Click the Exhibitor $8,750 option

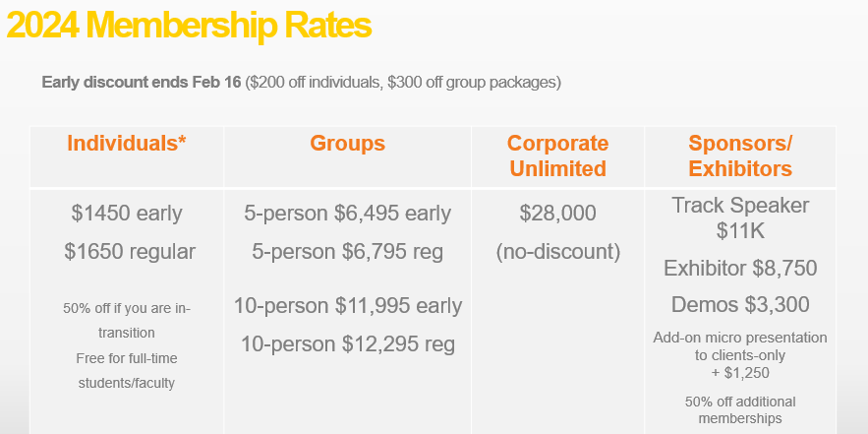[740, 269]
